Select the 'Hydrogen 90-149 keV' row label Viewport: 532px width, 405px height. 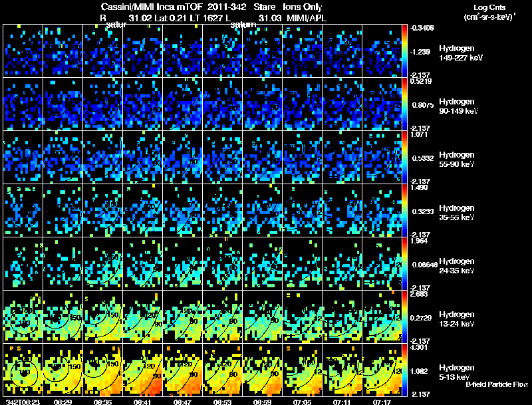click(x=458, y=106)
